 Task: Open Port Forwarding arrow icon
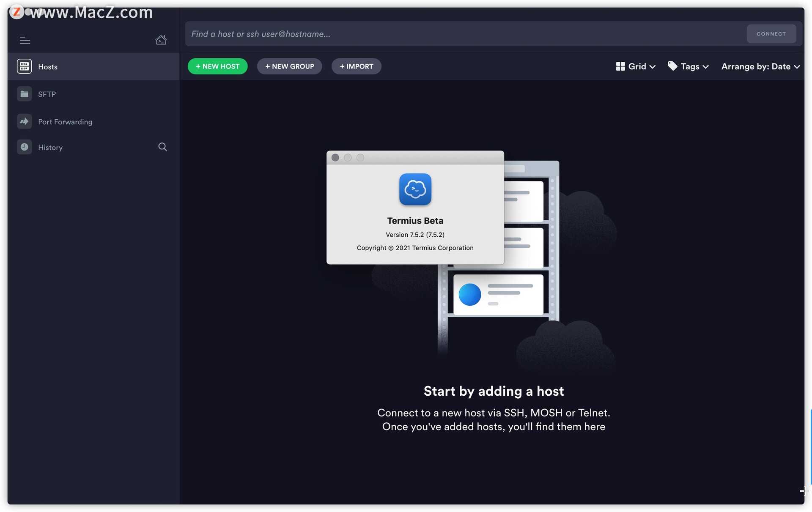[24, 121]
